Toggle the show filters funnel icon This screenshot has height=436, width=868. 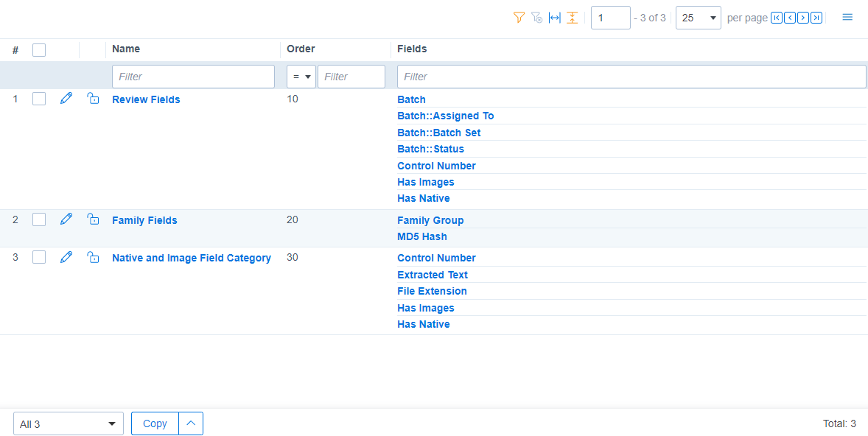(x=519, y=18)
